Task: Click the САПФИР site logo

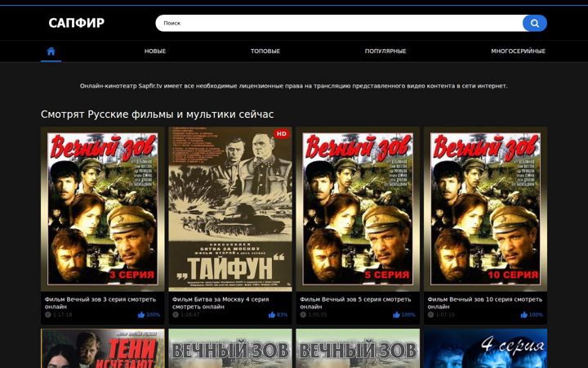Action: click(77, 23)
